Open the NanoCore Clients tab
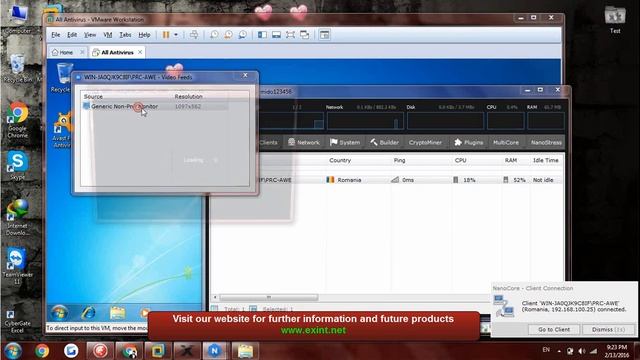 click(268, 142)
